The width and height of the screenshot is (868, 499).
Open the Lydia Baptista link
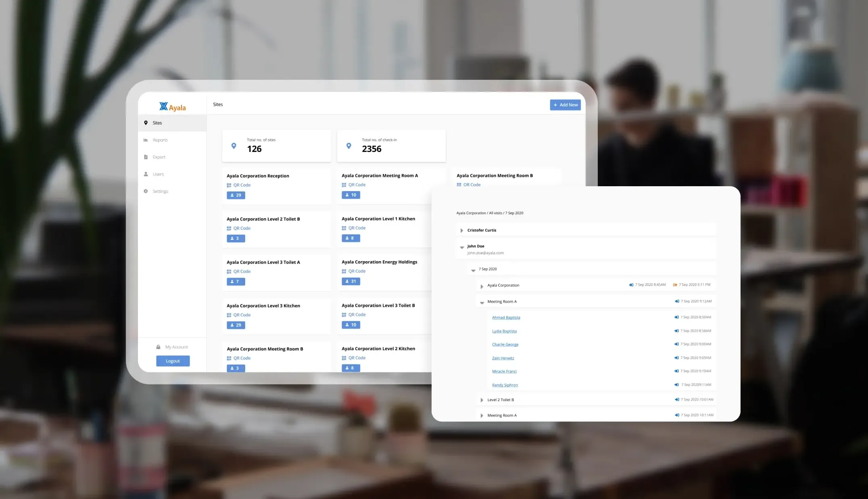(x=504, y=331)
